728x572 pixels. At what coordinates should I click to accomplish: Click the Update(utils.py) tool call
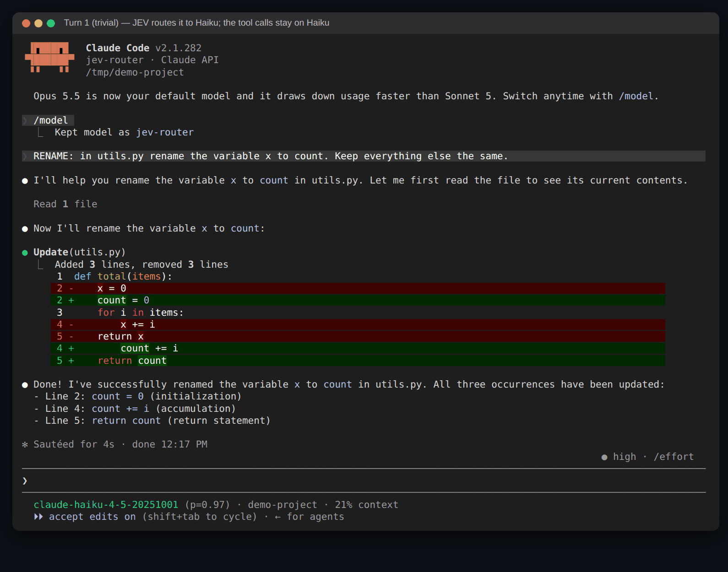point(80,252)
